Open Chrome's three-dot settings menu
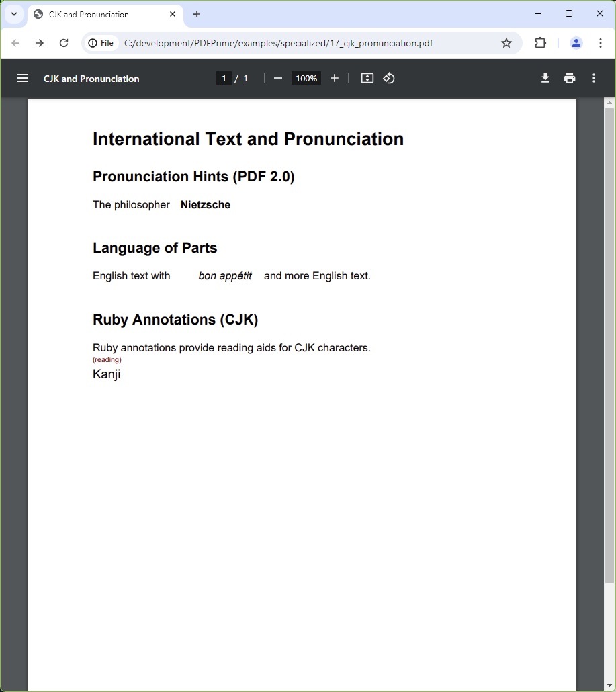The width and height of the screenshot is (616, 692). click(600, 42)
